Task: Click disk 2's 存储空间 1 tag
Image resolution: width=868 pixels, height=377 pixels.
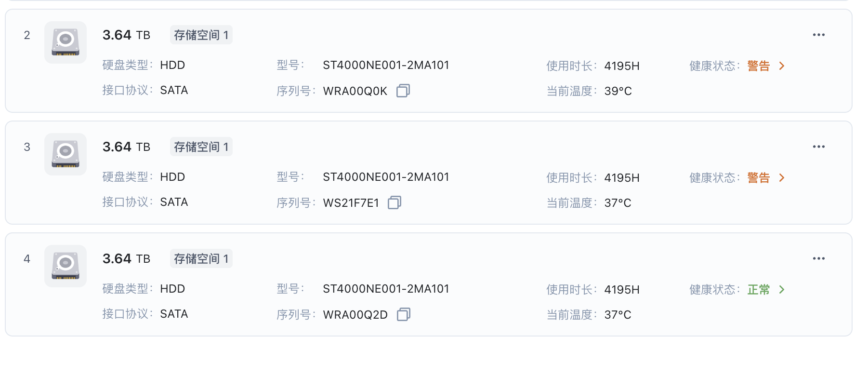Action: [x=201, y=35]
